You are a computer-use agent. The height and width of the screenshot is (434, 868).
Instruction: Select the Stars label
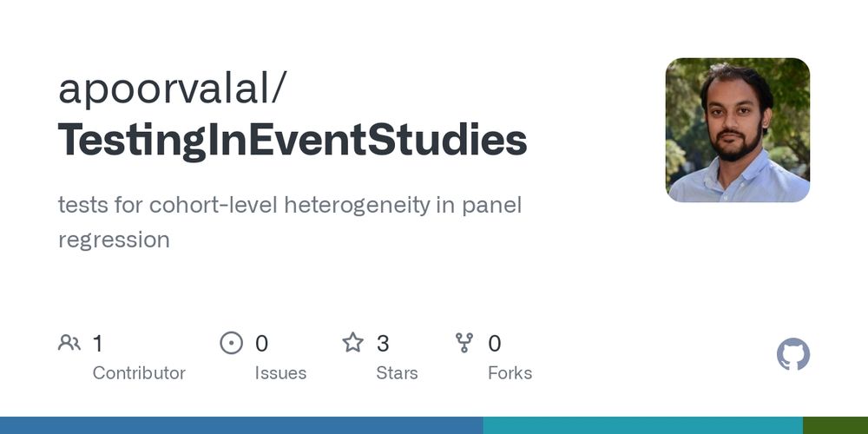[397, 373]
